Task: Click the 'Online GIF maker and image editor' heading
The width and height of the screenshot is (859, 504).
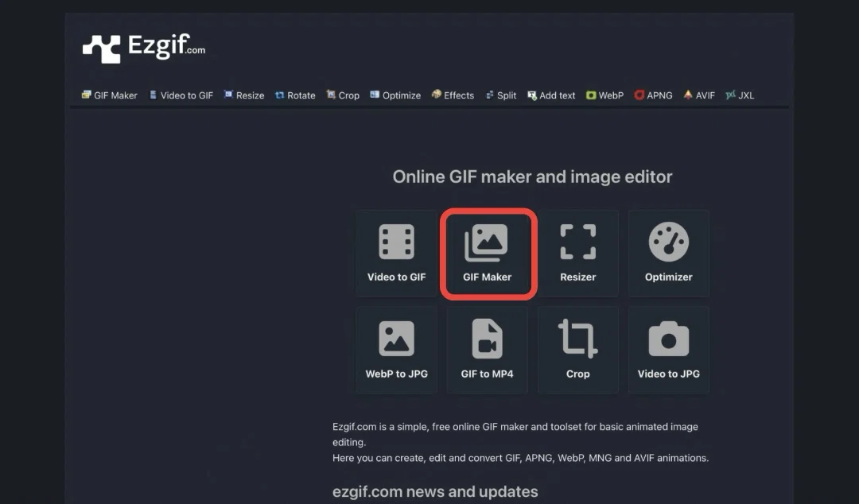Action: click(x=532, y=177)
